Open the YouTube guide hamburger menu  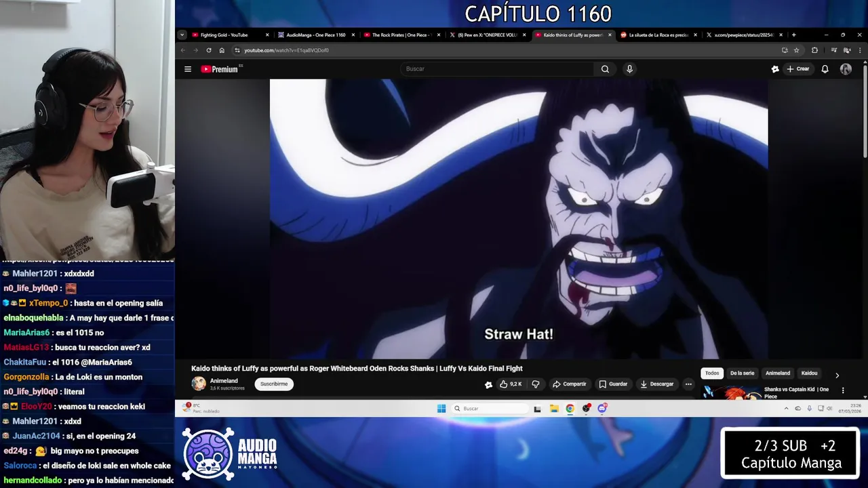pyautogui.click(x=188, y=69)
